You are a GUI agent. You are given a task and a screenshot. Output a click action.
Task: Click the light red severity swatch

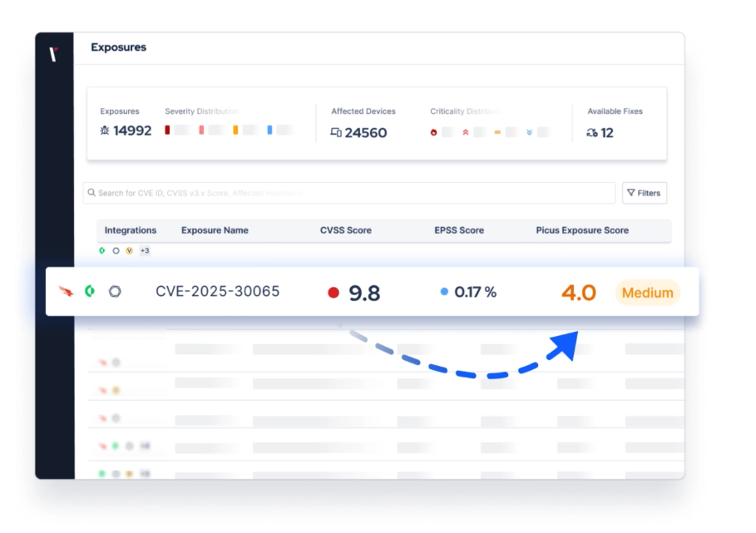(x=201, y=130)
